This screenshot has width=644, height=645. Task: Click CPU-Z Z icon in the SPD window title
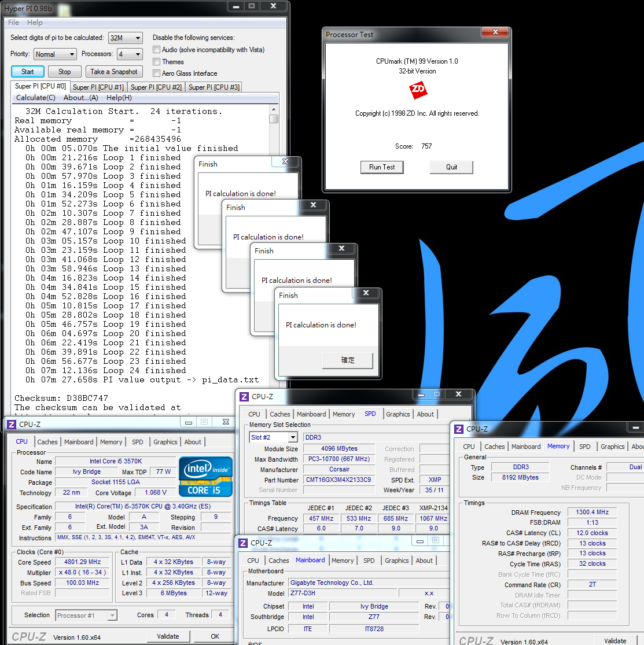coord(244,396)
